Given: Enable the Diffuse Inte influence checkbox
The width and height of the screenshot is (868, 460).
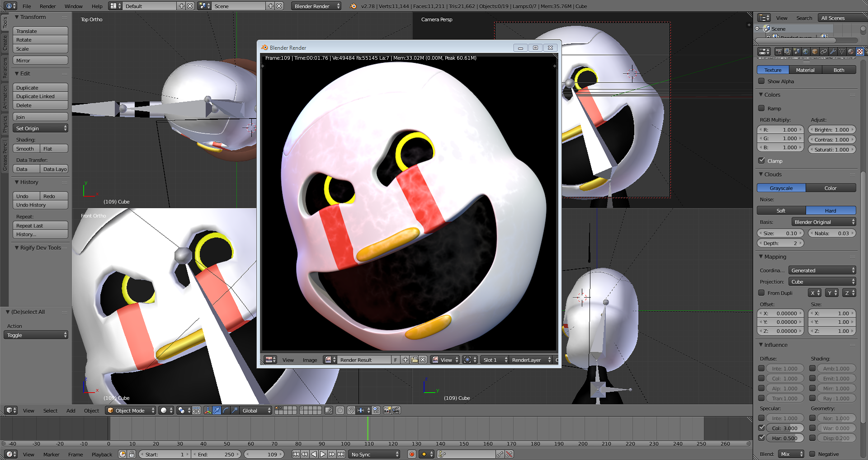Looking at the screenshot, I should tap(761, 368).
